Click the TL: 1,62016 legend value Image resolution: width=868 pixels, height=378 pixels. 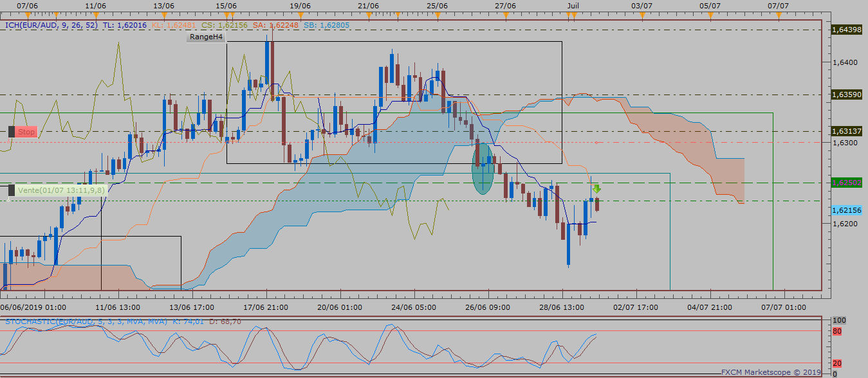(x=125, y=25)
